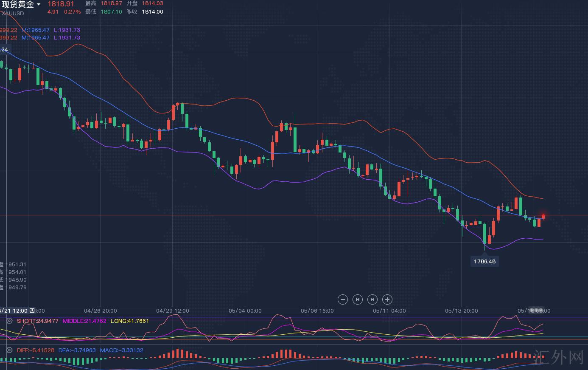Click the DIFF:-5.41528 legend value
Screen dimensions: 588x370
tap(36, 350)
